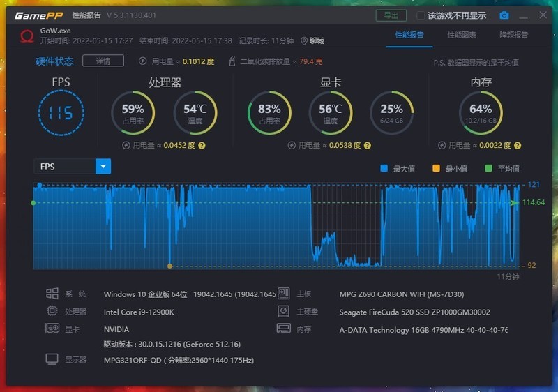The width and height of the screenshot is (558, 392).
Task: Click the lightning icon under 显卡 gauges
Action: [292, 145]
